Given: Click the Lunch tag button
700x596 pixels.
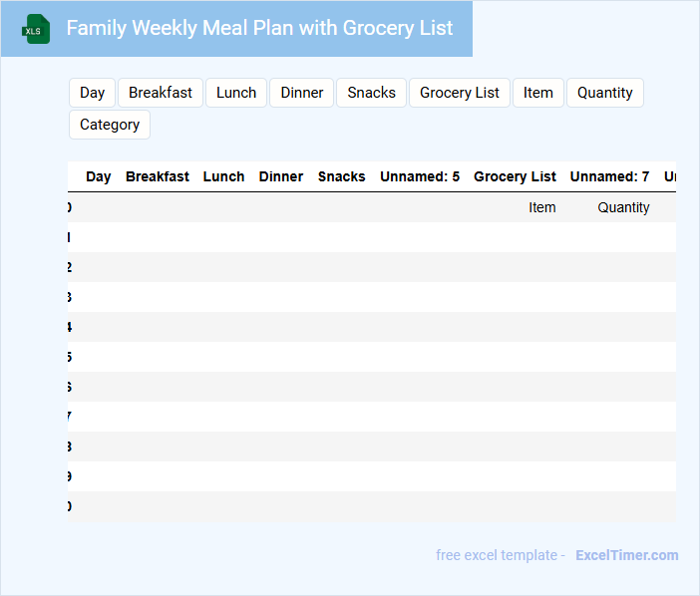Looking at the screenshot, I should [x=236, y=93].
